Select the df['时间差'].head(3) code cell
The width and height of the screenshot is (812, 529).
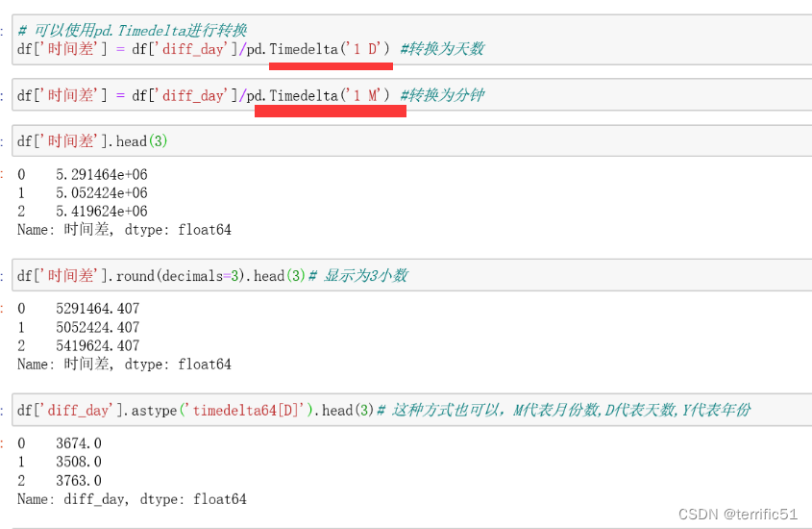[412, 141]
